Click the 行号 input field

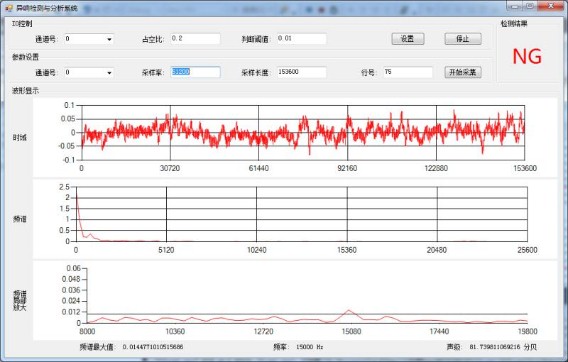point(408,72)
